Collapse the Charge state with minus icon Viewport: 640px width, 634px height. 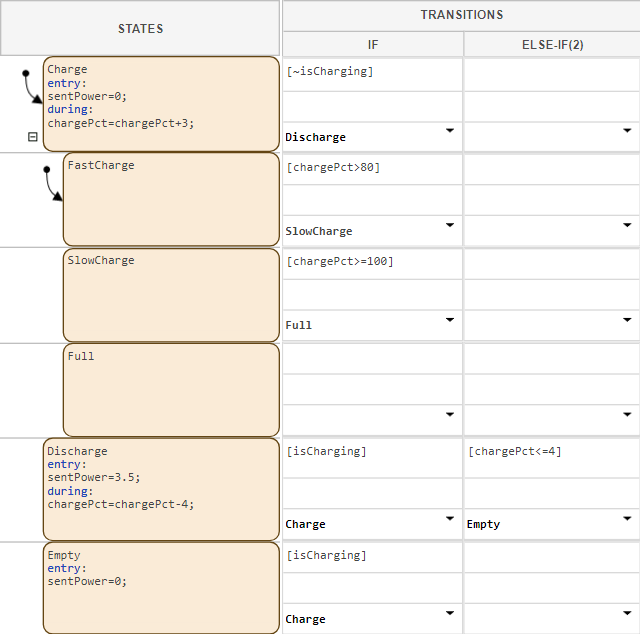point(32,137)
